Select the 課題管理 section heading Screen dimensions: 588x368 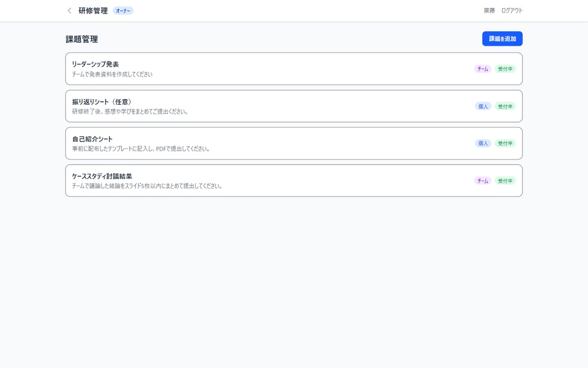[x=82, y=39]
